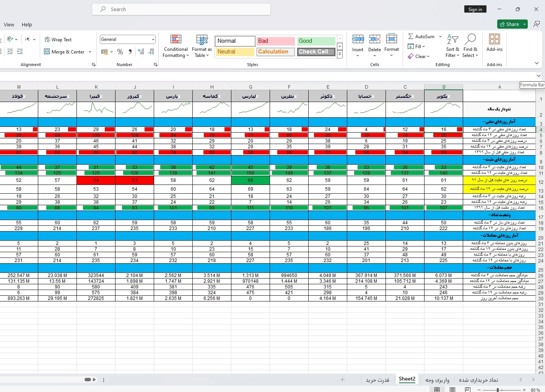Switch to Page Break Preview
Screen dimensions: 545x392
coord(467,389)
